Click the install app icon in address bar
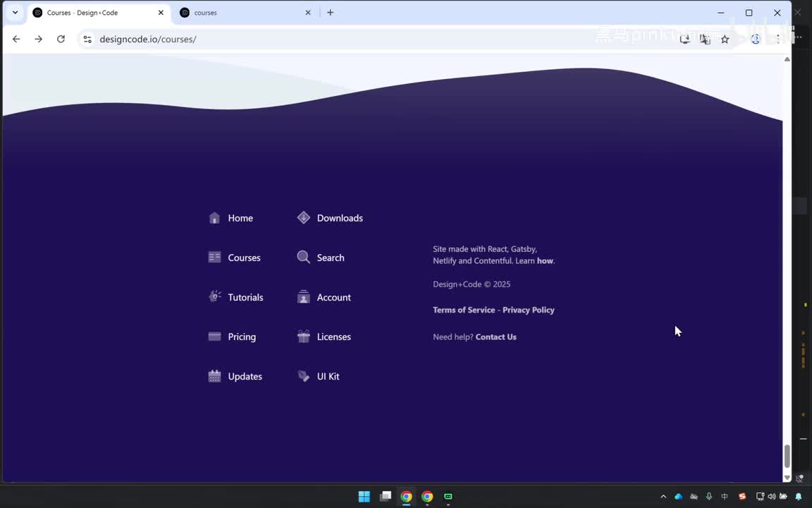 684,39
